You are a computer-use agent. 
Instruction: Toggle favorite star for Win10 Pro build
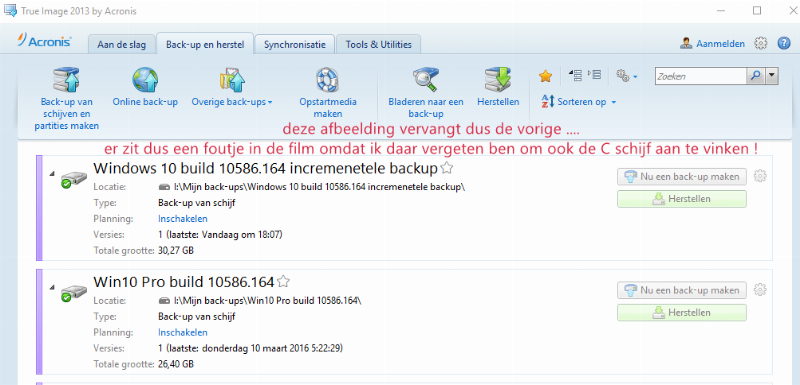tap(284, 281)
